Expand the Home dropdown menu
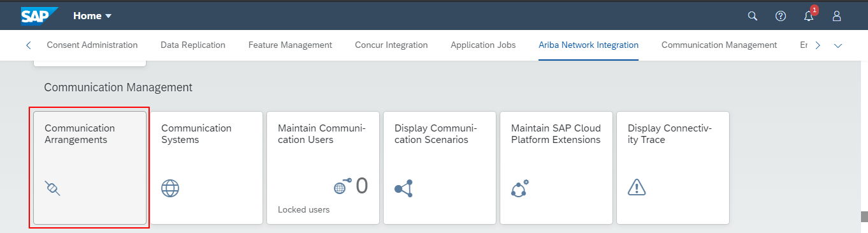 92,16
